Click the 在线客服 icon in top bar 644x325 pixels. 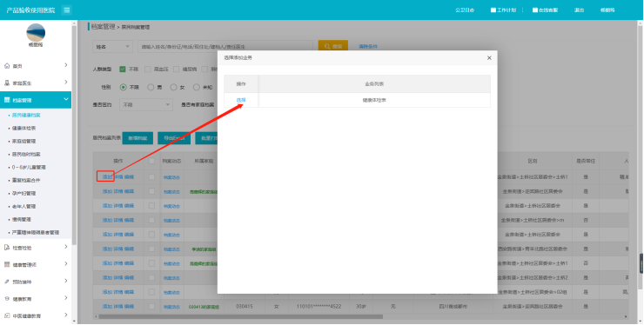tap(534, 10)
